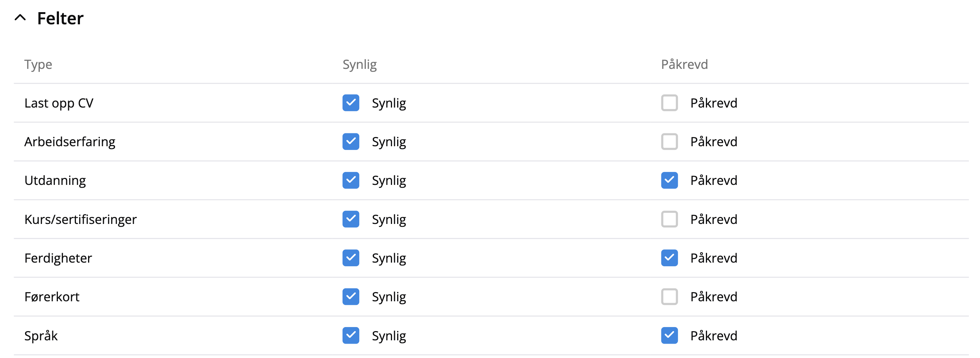This screenshot has width=980, height=358.
Task: Hide the Førerkort field
Action: click(350, 297)
